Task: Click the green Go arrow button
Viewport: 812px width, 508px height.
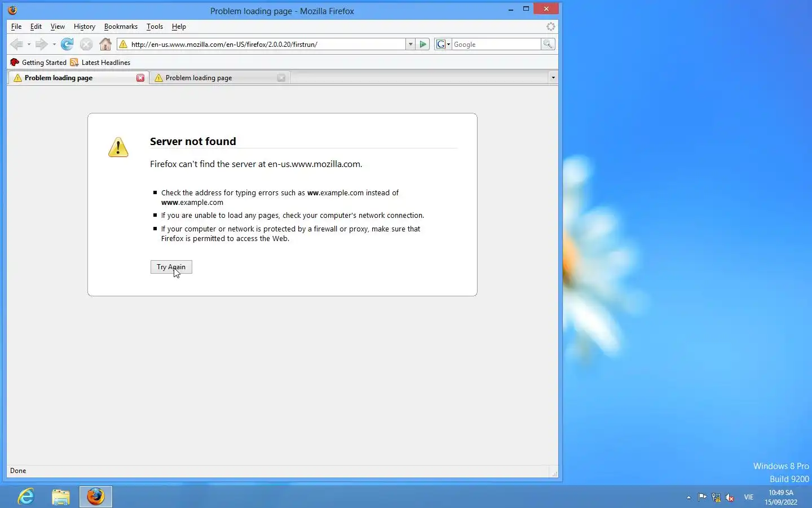Action: pyautogui.click(x=423, y=44)
